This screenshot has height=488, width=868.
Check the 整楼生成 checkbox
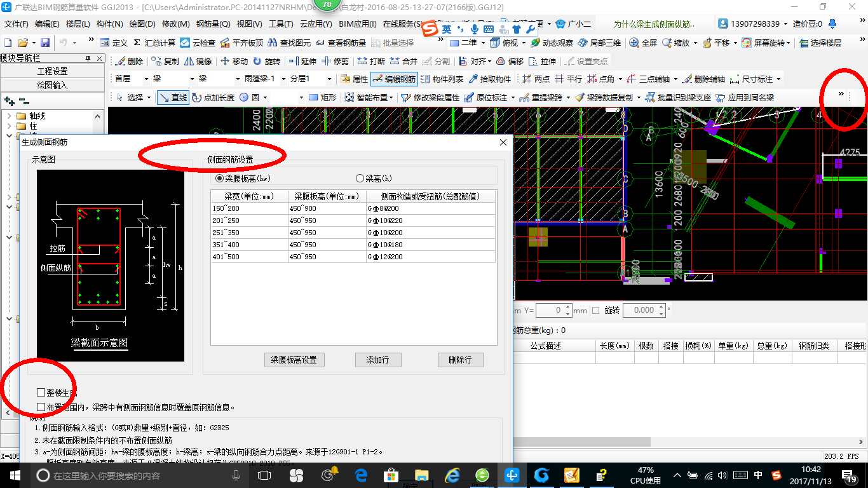click(41, 393)
